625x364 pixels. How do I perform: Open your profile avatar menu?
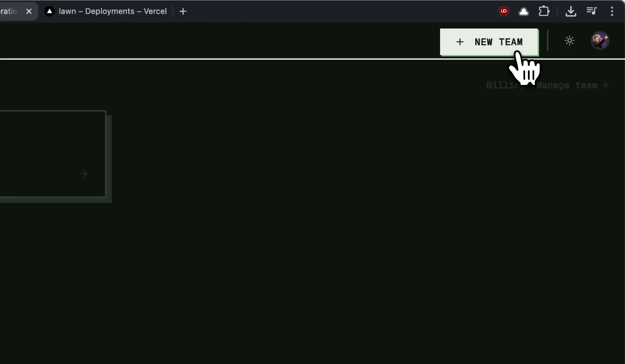pyautogui.click(x=601, y=40)
